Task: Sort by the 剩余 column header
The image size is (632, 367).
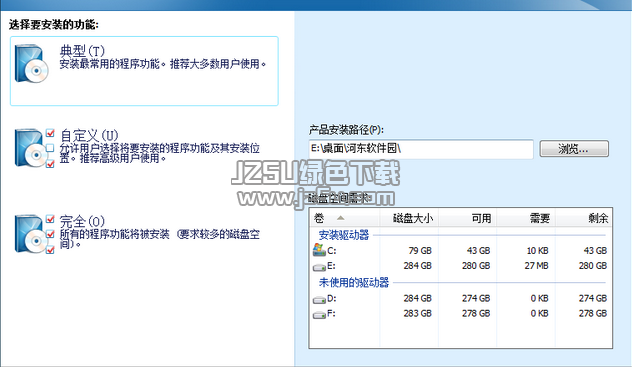Action: point(583,218)
